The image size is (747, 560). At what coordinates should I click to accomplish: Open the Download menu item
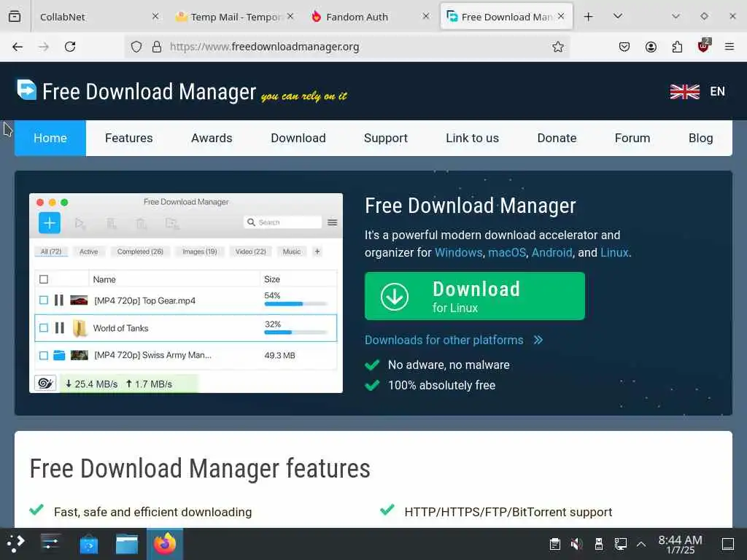pyautogui.click(x=298, y=138)
